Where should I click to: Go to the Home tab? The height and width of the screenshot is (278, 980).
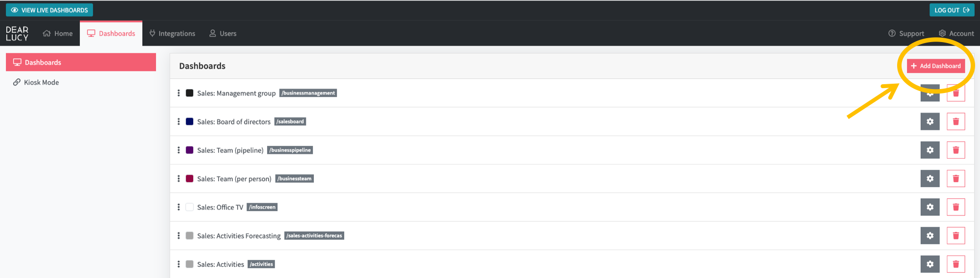[58, 33]
